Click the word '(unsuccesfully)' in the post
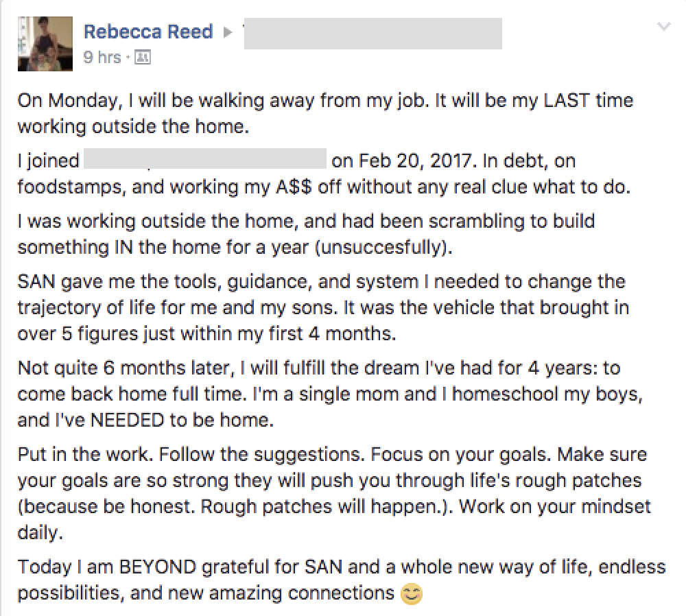Image resolution: width=686 pixels, height=616 pixels. pyautogui.click(x=383, y=248)
